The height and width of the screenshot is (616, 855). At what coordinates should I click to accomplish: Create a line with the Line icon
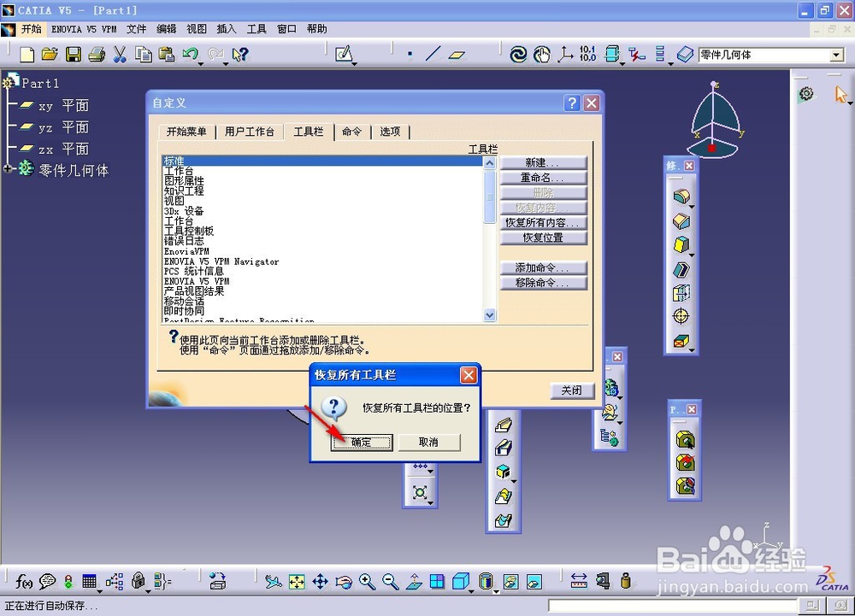[x=433, y=54]
